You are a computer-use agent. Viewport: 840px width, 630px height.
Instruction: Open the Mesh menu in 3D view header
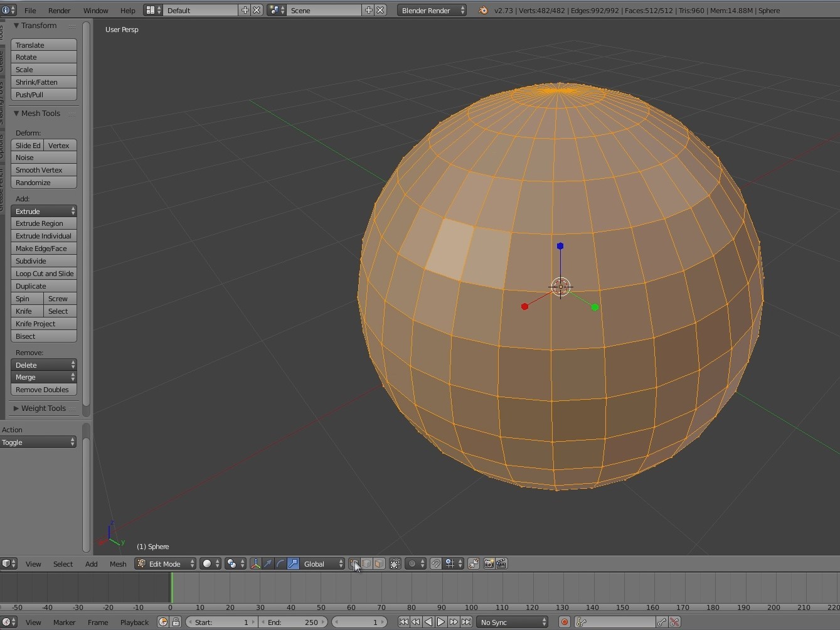(118, 563)
